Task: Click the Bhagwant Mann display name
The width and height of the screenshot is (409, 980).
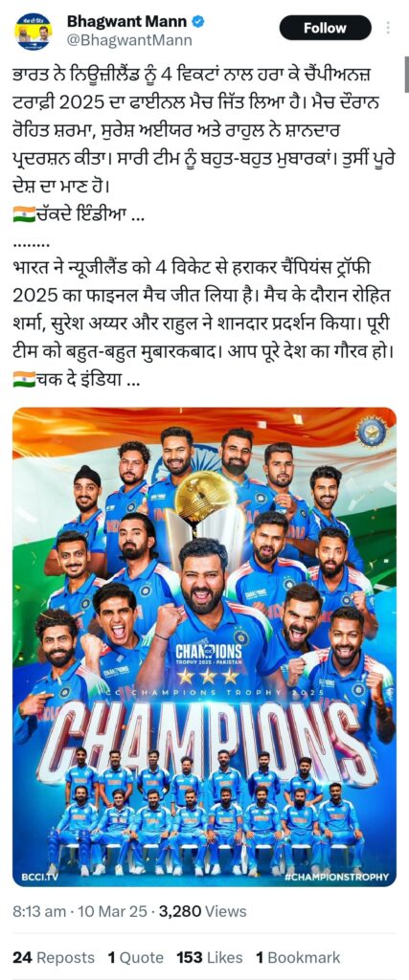Action: click(x=127, y=21)
